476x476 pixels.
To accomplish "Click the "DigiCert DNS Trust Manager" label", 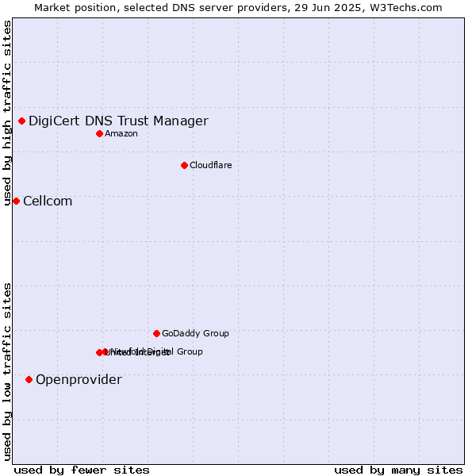I will click(x=118, y=121).
